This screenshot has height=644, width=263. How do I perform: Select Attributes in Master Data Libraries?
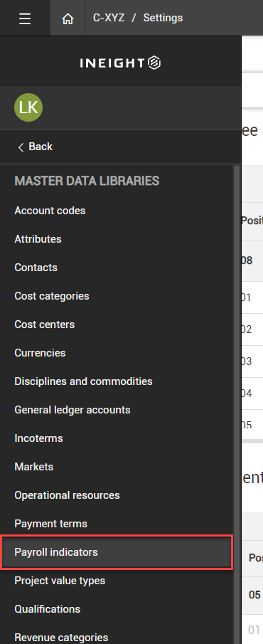click(38, 239)
